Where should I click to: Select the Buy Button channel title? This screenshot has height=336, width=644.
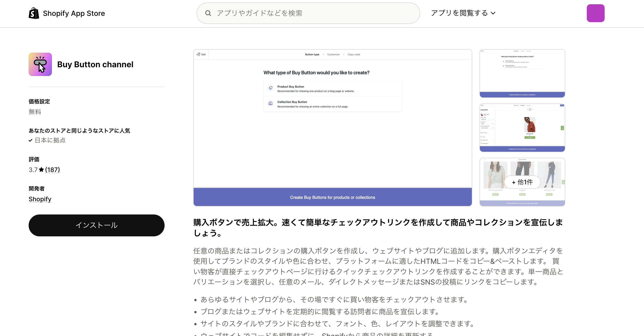pyautogui.click(x=95, y=64)
